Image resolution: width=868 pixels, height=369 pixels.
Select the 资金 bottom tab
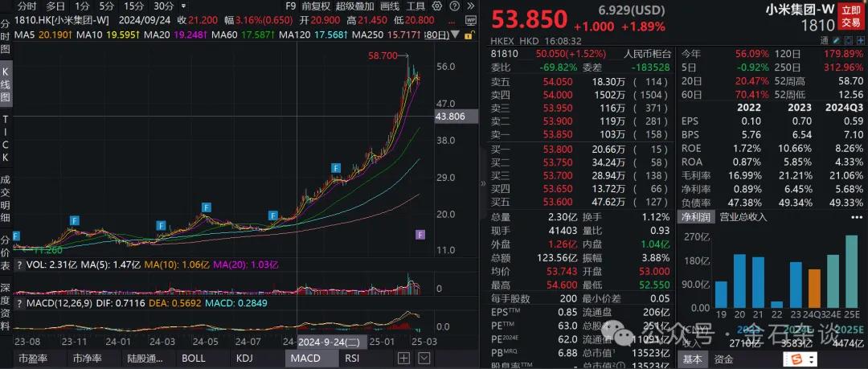click(x=723, y=359)
